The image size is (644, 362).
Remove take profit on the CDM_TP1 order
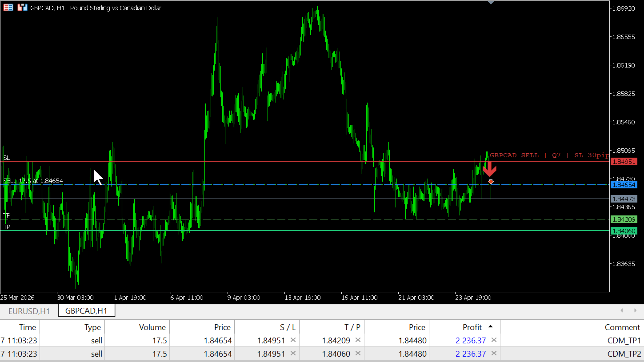point(358,340)
